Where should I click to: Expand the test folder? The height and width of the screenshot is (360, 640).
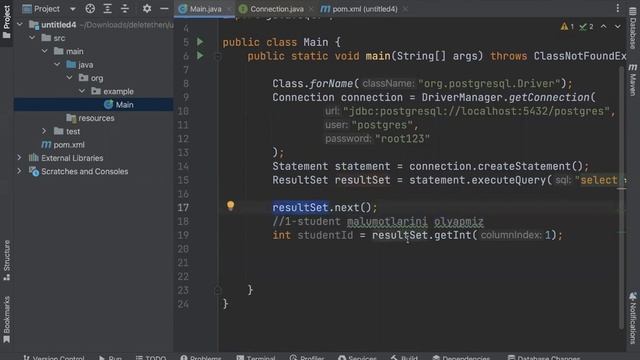[44, 131]
